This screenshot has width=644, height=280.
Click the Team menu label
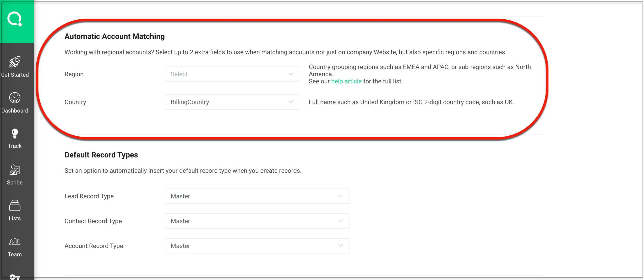click(15, 254)
